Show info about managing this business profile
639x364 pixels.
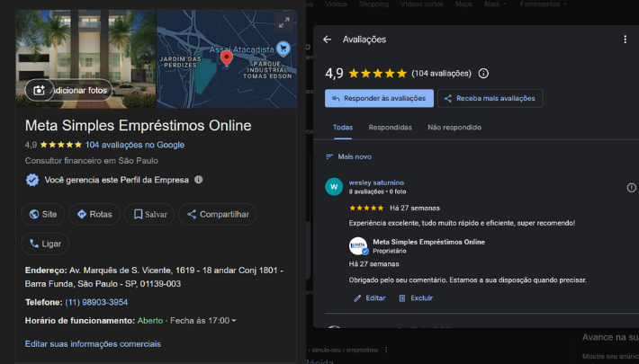pos(199,180)
